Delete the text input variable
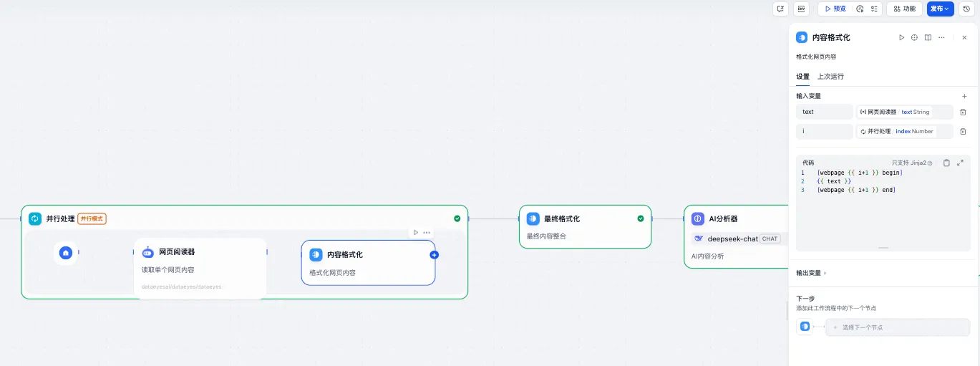This screenshot has width=980, height=366. point(963,112)
